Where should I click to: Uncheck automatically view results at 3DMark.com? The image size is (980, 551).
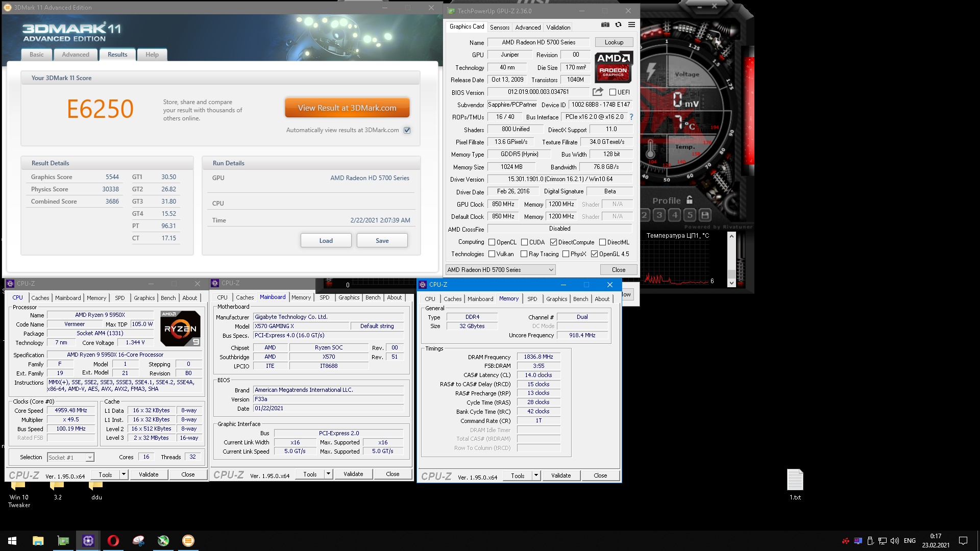point(407,130)
